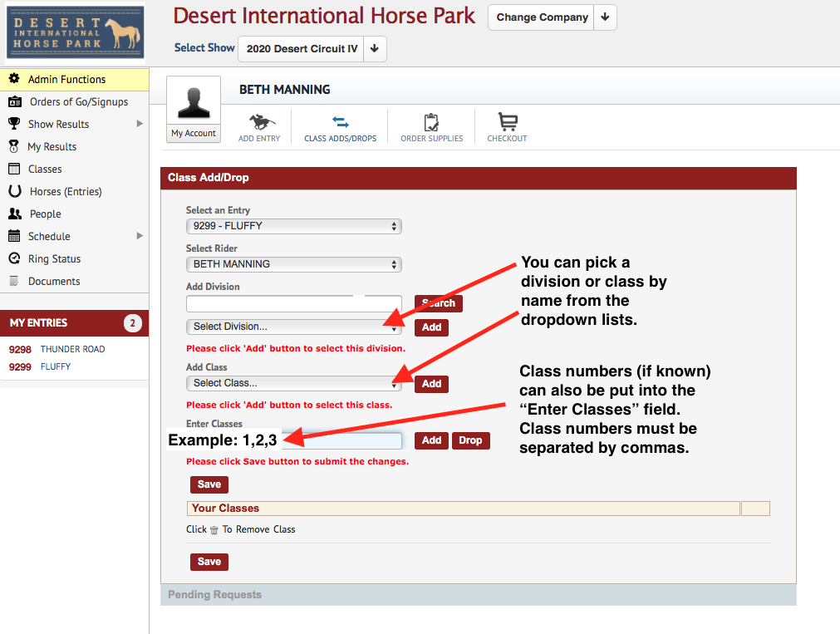Click the Horses (Entries) horseshoe icon

(x=15, y=191)
